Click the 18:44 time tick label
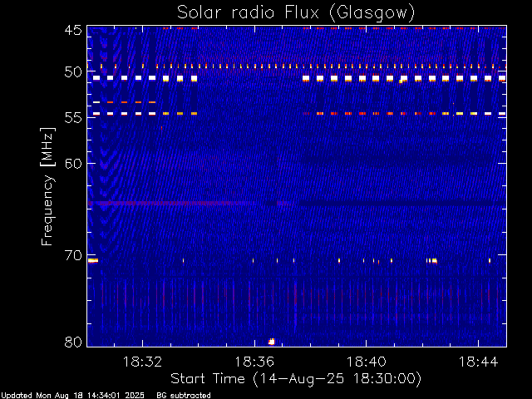The height and width of the screenshot is (399, 532). point(479,362)
